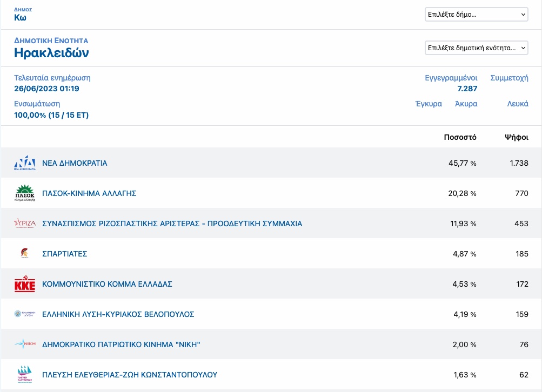542x392 pixels.
Task: Open ΝΕΑ ΔΗΜΟΚΡΑΤΙΑ party link
Action: [75, 163]
